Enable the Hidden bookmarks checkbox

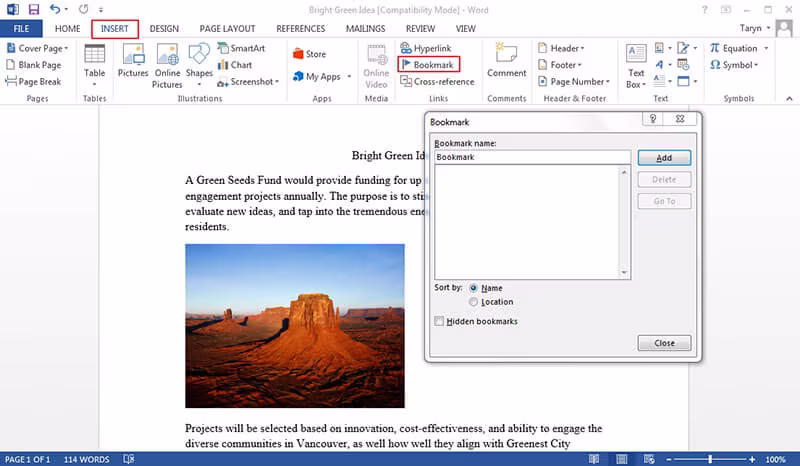tap(439, 321)
